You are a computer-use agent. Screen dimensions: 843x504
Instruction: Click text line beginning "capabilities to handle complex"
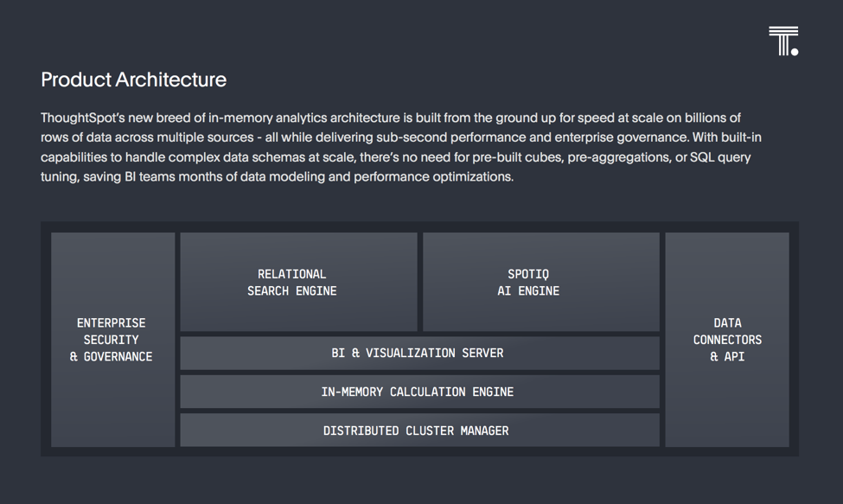pos(396,157)
